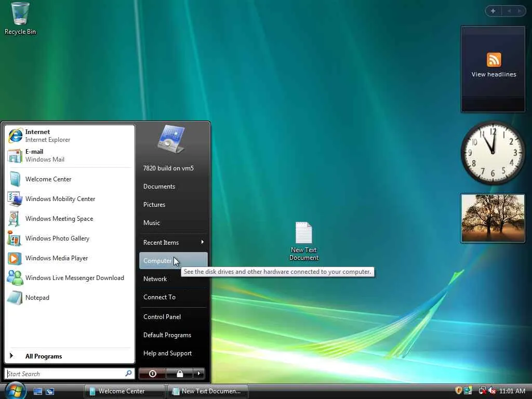Click the RSS feed headlines icon
Screen dimensions: 532x399
tap(494, 60)
